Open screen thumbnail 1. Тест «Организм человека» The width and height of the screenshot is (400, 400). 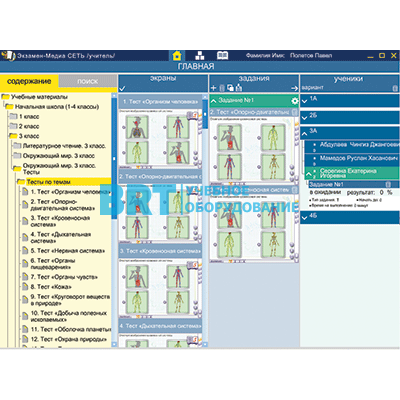pyautogui.click(x=160, y=138)
